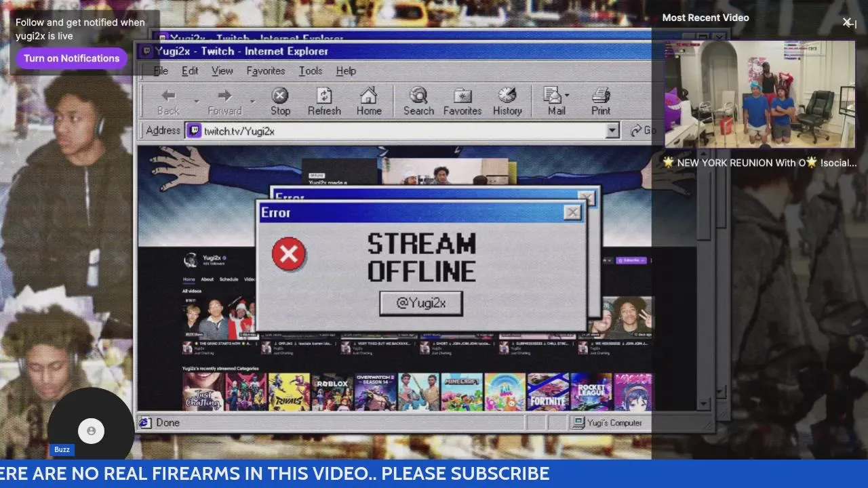Click the Twitch icon in the window title bar
The height and width of the screenshot is (488, 868).
(146, 51)
